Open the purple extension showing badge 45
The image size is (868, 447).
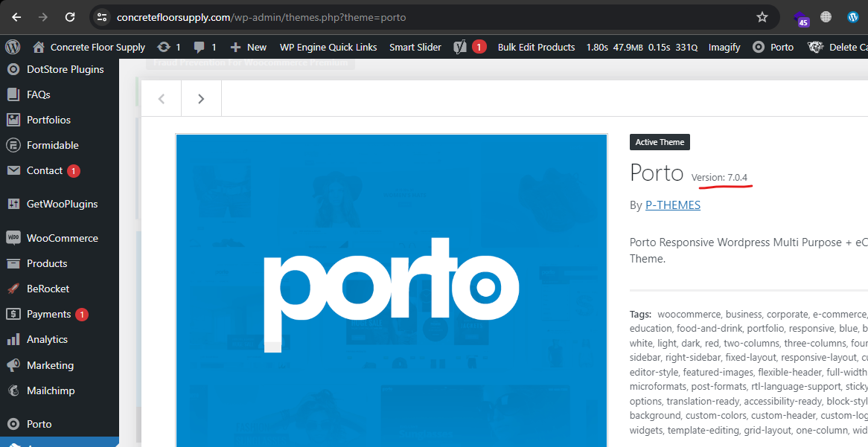click(x=800, y=19)
